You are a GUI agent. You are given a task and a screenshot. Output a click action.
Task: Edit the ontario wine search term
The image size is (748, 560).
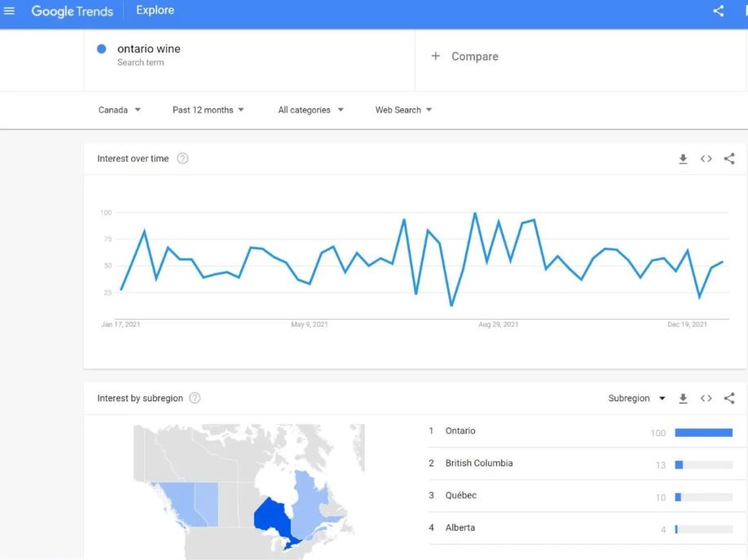(149, 49)
